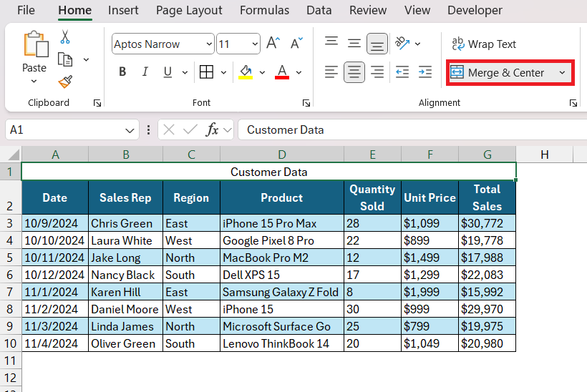Image resolution: width=587 pixels, height=392 pixels.
Task: Select column H header
Action: click(x=544, y=155)
